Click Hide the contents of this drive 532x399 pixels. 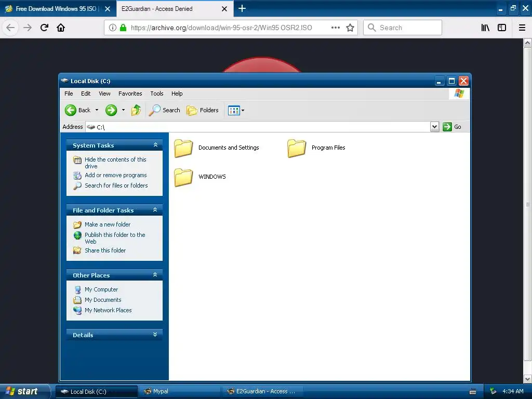point(116,163)
